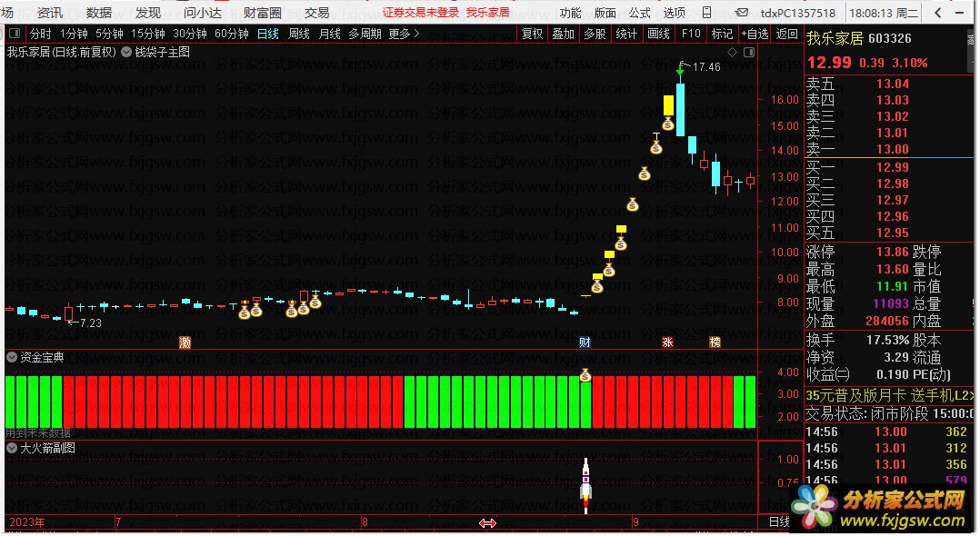
Task: Click the 激 event marker on the chart
Action: [x=185, y=342]
